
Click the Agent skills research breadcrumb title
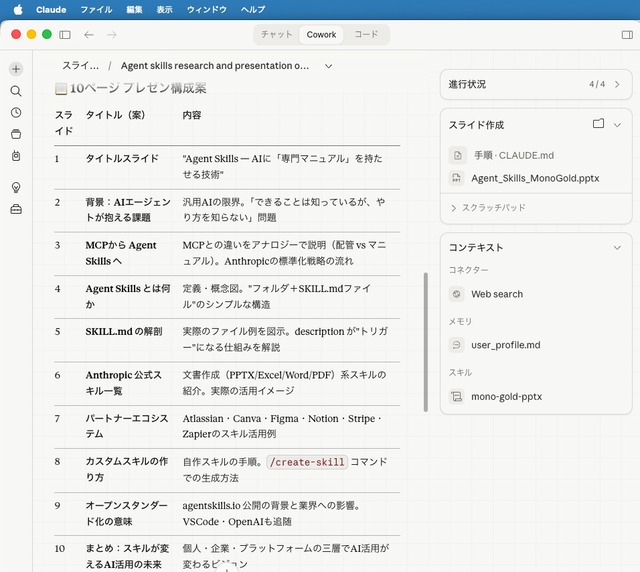tap(215, 66)
